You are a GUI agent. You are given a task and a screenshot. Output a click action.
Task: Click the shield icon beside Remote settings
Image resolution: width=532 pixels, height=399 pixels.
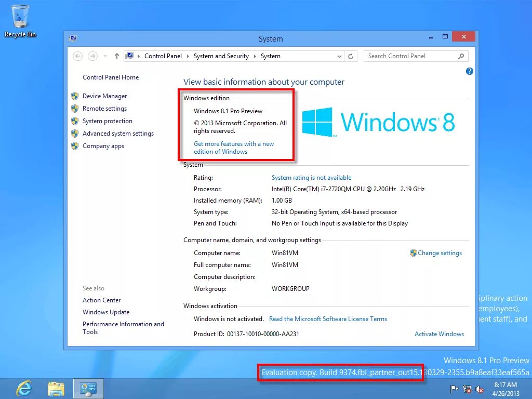[x=75, y=109]
